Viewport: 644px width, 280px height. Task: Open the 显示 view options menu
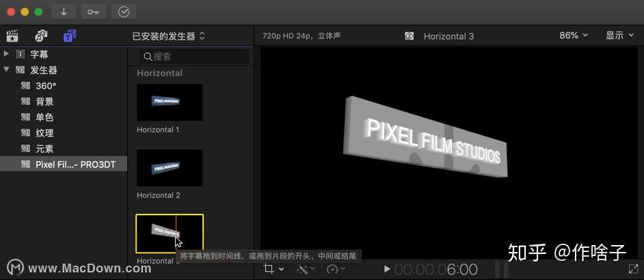(x=619, y=36)
